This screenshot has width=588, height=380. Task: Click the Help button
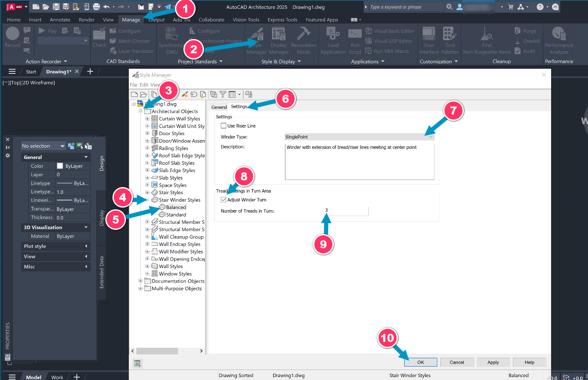click(529, 362)
